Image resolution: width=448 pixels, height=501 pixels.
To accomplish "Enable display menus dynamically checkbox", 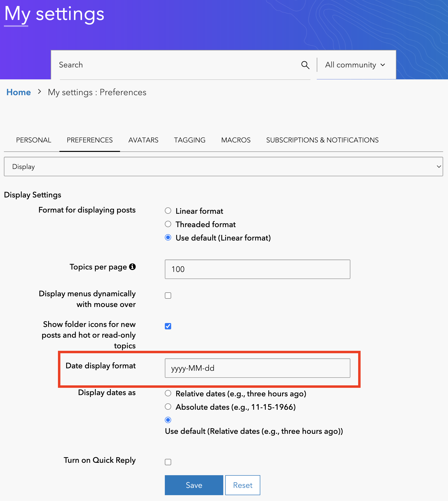I will 168,296.
